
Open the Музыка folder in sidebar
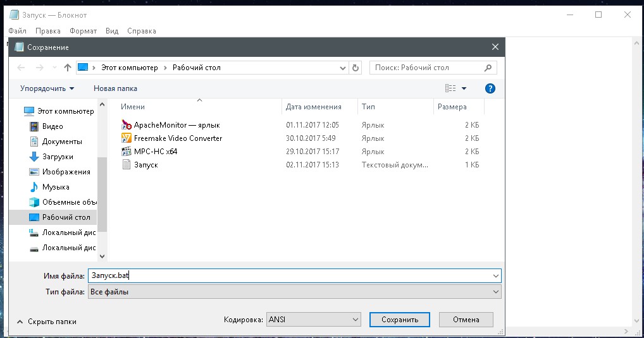55,187
